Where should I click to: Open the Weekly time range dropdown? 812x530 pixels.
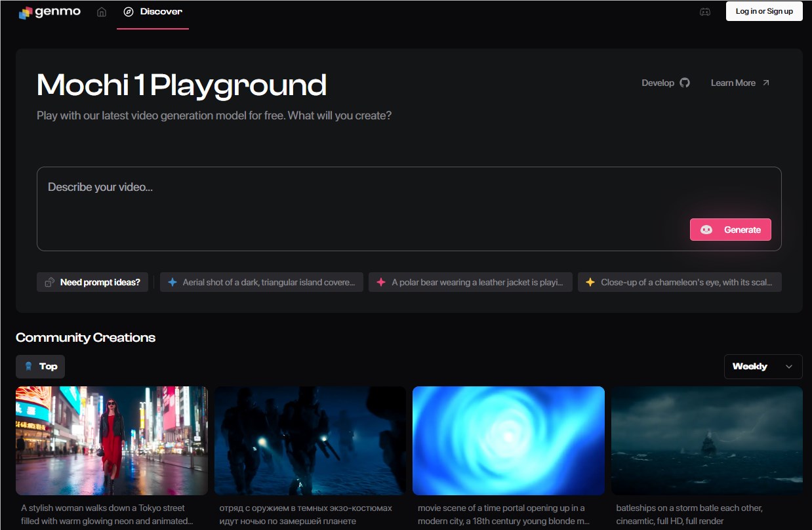pyautogui.click(x=763, y=367)
